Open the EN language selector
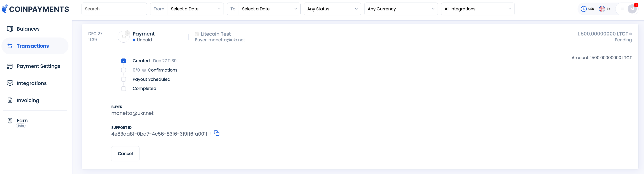The width and height of the screenshot is (644, 174). tap(605, 9)
